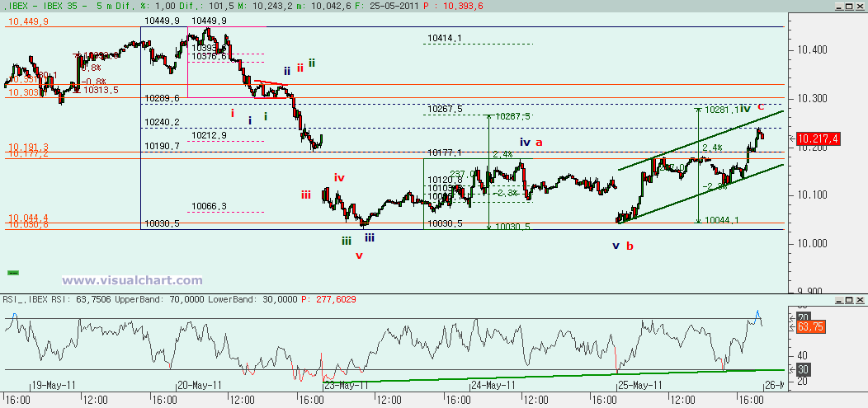The width and height of the screenshot is (868, 408).
Task: Minimize the IBEX 35 price chart pane
Action: coord(838,6)
